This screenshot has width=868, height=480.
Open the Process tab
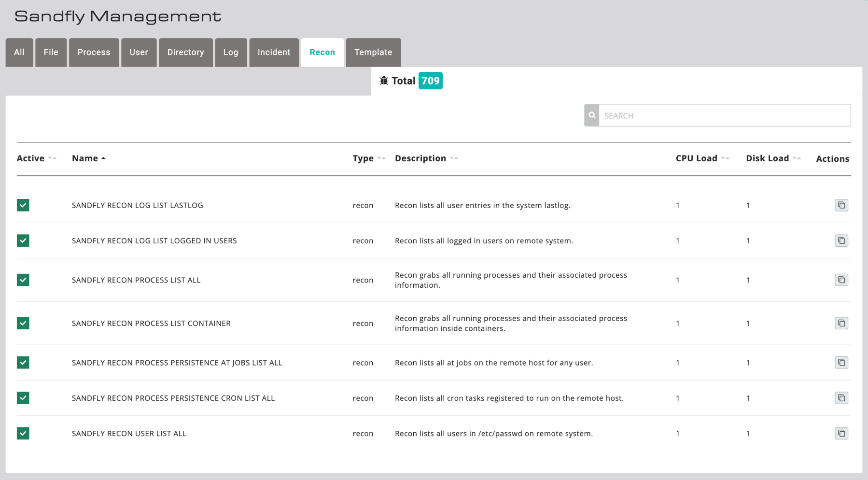[94, 52]
